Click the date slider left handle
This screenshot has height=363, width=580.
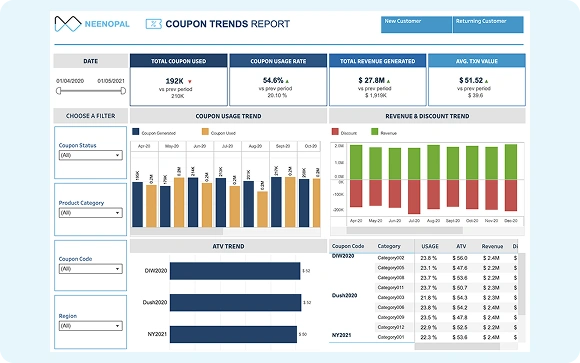point(58,91)
